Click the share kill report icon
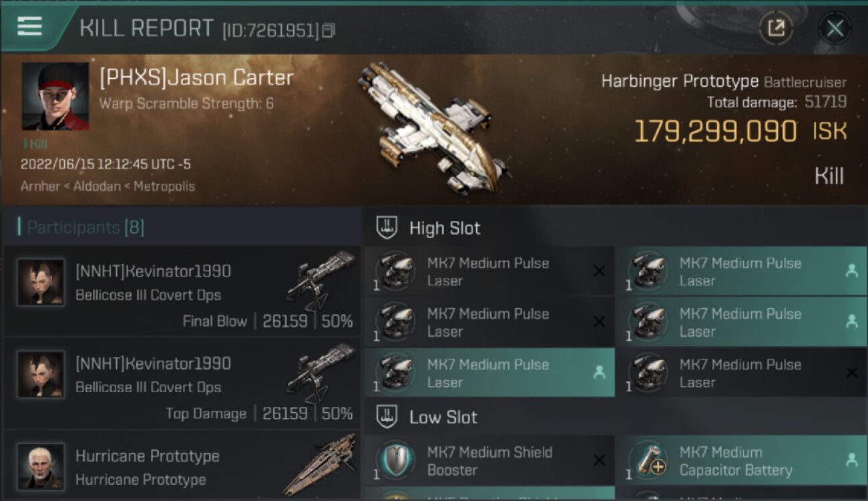868x501 pixels. tap(776, 28)
